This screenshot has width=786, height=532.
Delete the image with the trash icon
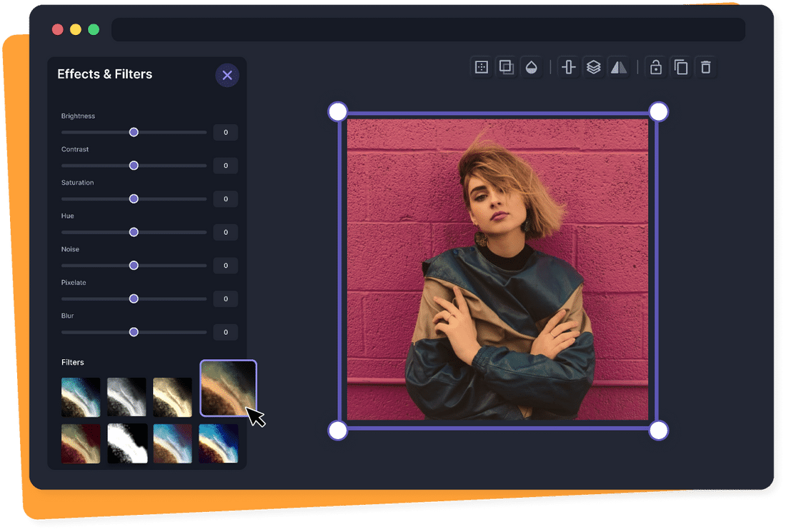(706, 66)
